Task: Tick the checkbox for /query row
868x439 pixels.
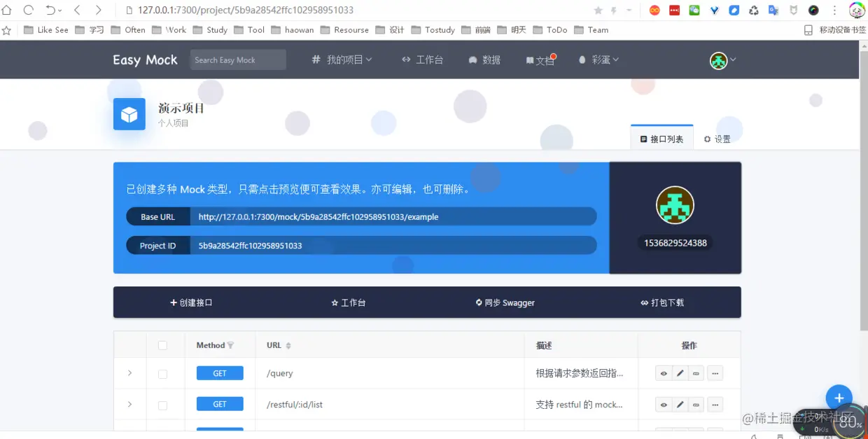Action: tap(162, 374)
